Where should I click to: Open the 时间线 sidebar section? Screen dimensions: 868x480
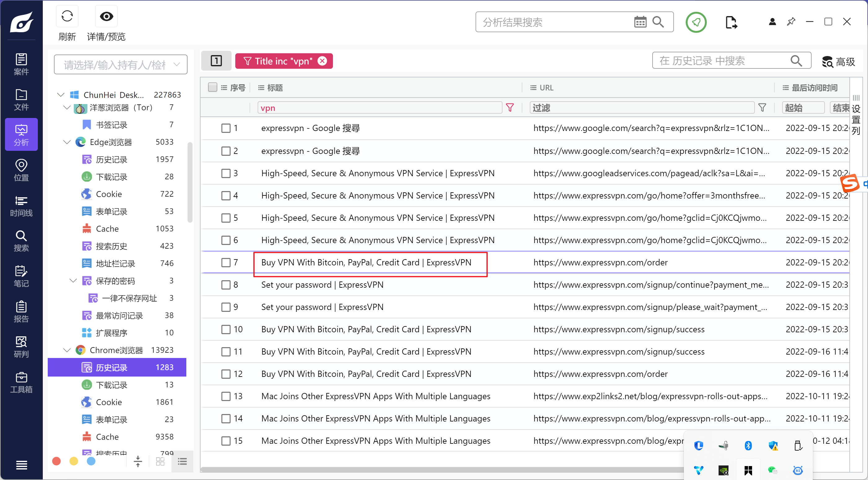pos(21,205)
